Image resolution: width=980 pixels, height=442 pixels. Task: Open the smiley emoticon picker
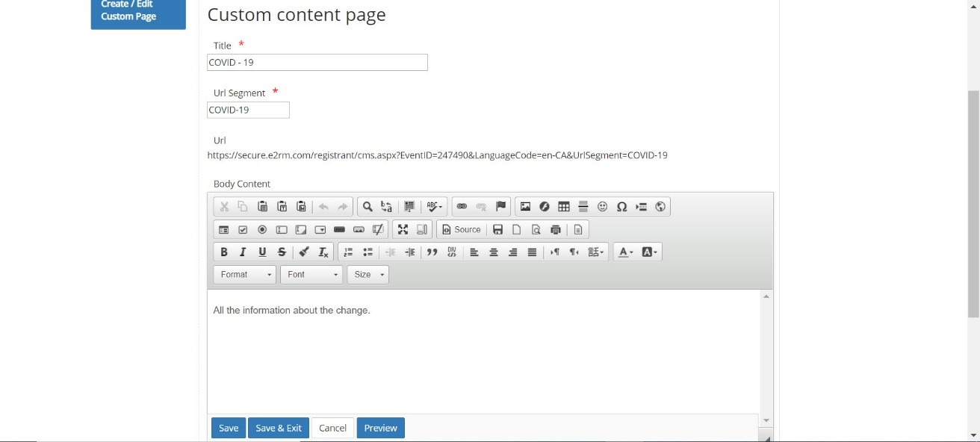[603, 207]
